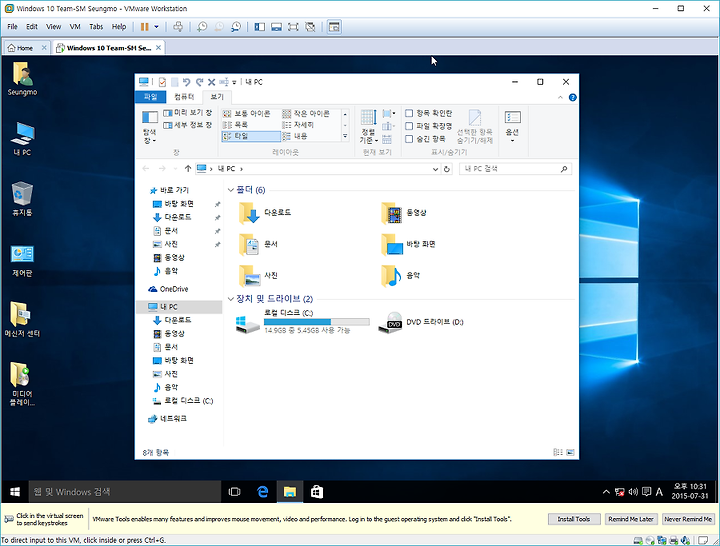Enter full screen mode icon in VMware
The height and width of the screenshot is (546, 720).
click(x=293, y=27)
